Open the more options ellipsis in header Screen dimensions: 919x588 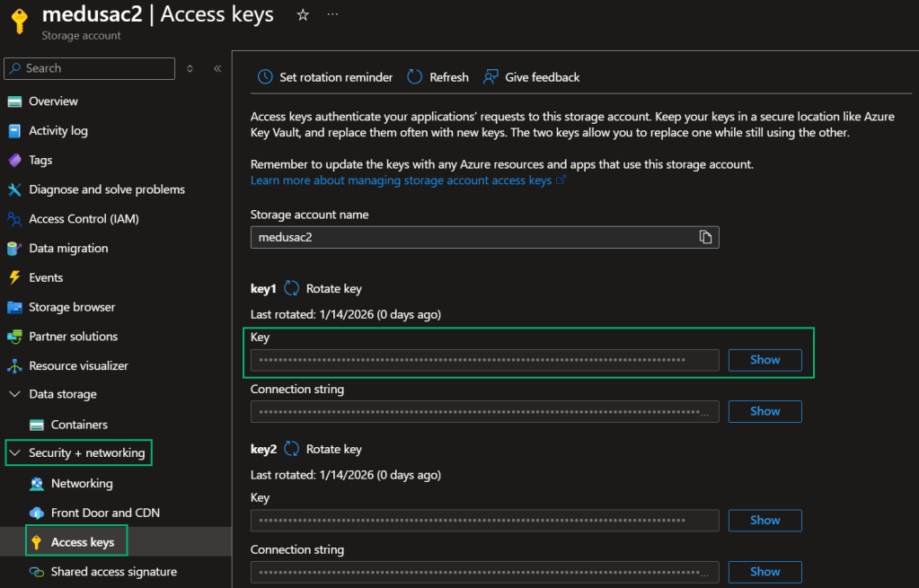(x=333, y=15)
